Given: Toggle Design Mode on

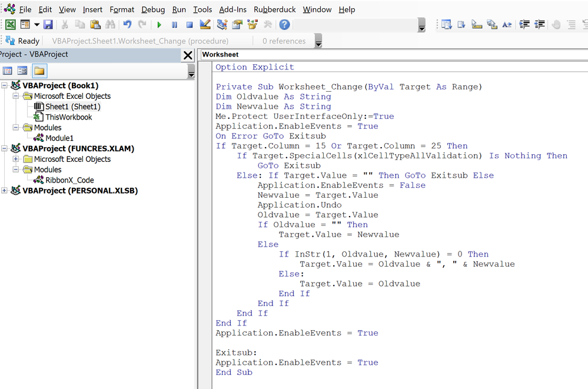Looking at the screenshot, I should pyautogui.click(x=204, y=24).
